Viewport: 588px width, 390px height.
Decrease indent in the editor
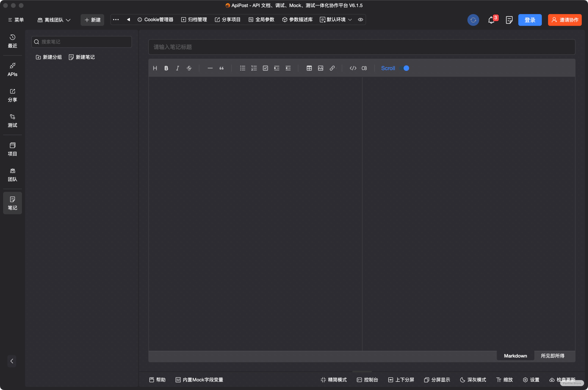coord(288,68)
